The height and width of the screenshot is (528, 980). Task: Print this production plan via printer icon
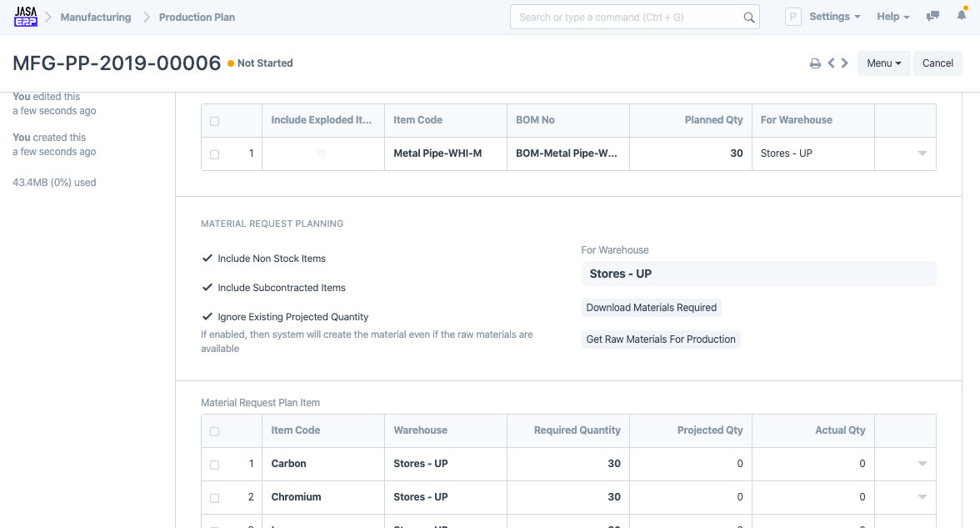[815, 63]
